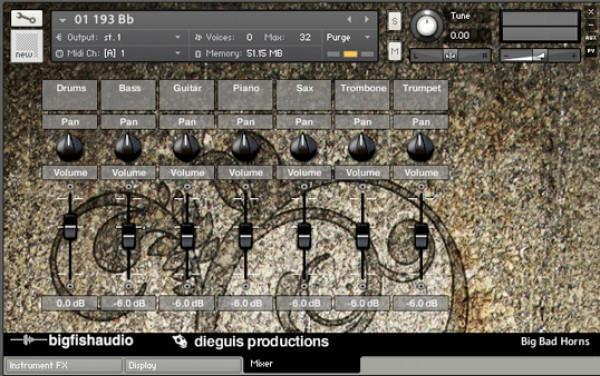Image resolution: width=600 pixels, height=376 pixels.
Task: Click the Sax channel button
Action: pos(304,95)
